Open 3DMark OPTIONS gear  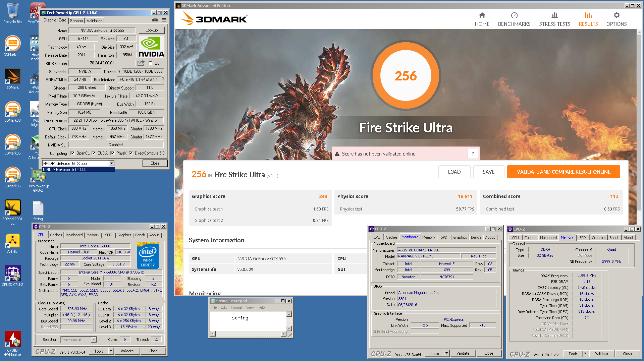[616, 19]
